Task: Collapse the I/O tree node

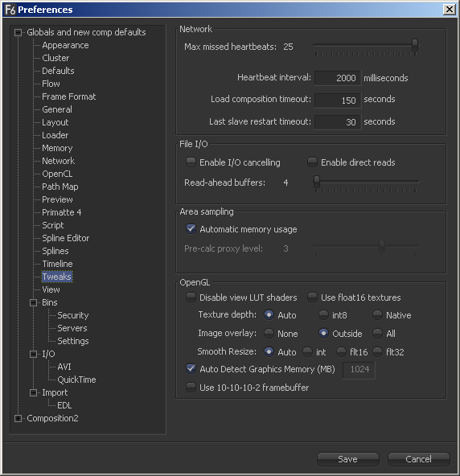Action: [34, 354]
